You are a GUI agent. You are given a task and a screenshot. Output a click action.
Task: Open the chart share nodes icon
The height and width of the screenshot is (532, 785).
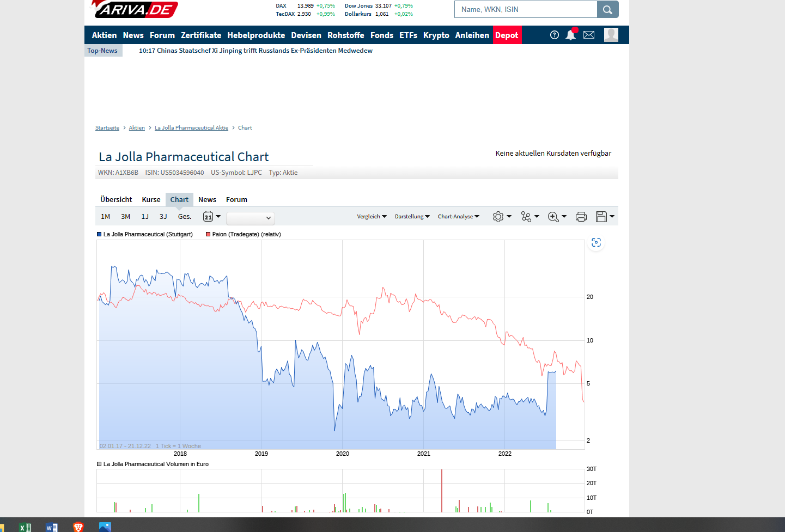coord(526,217)
